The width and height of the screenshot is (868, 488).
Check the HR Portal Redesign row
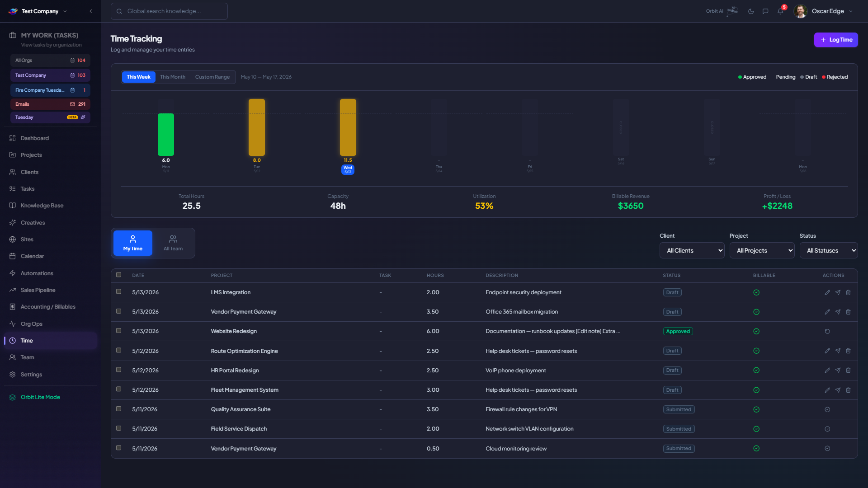point(119,370)
